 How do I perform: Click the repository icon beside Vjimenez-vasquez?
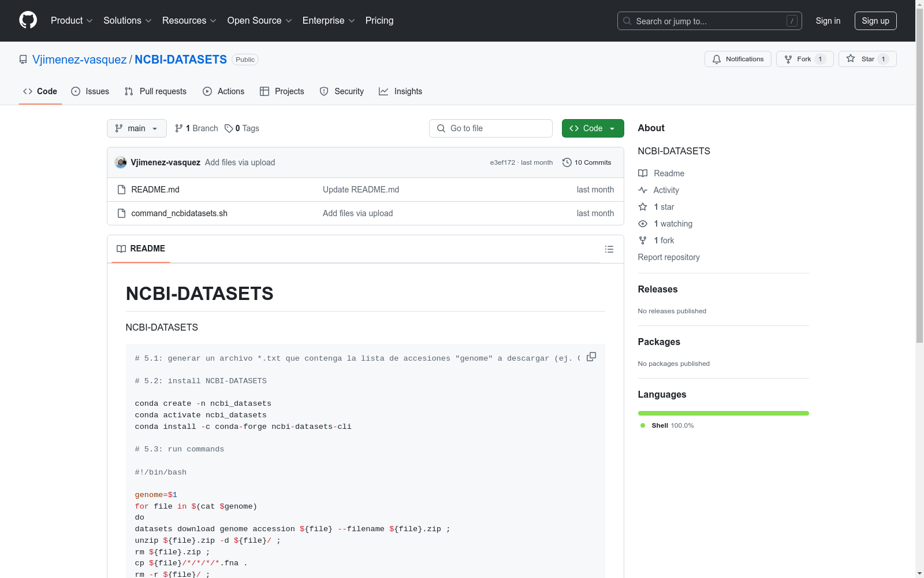pyautogui.click(x=23, y=60)
